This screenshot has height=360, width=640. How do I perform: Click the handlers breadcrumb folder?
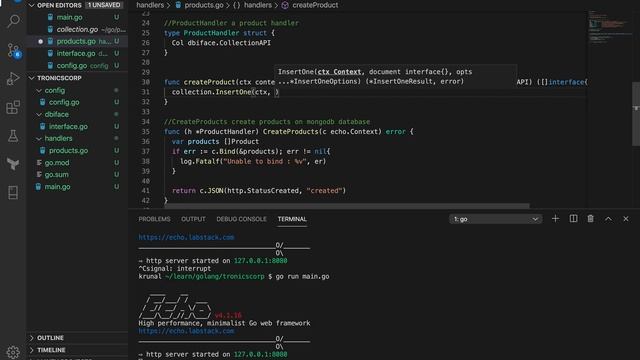click(x=150, y=5)
